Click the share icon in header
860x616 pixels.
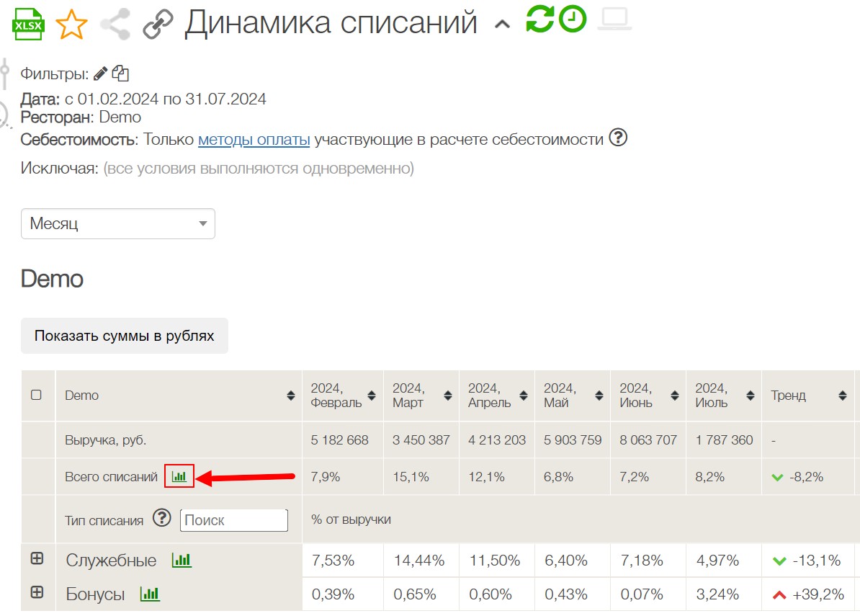(115, 24)
